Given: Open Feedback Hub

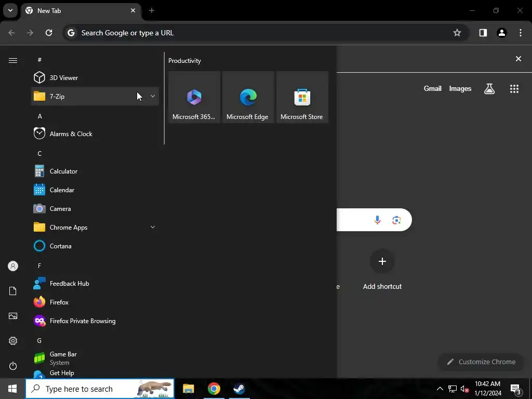Looking at the screenshot, I should click(x=95, y=283).
